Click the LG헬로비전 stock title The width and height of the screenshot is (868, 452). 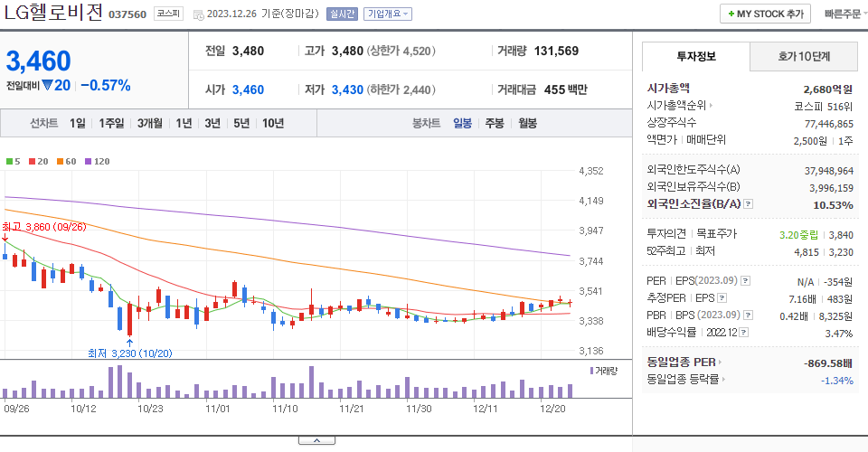tap(53, 12)
